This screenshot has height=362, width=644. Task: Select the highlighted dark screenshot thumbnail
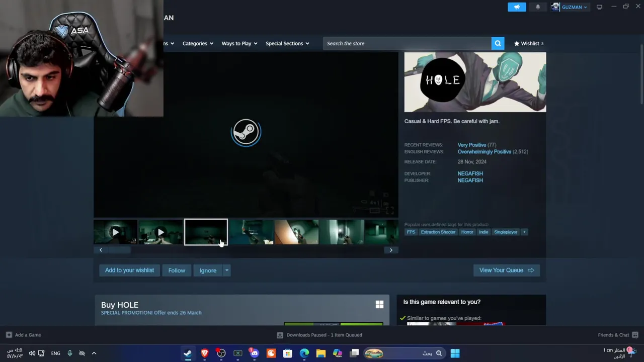tap(206, 232)
